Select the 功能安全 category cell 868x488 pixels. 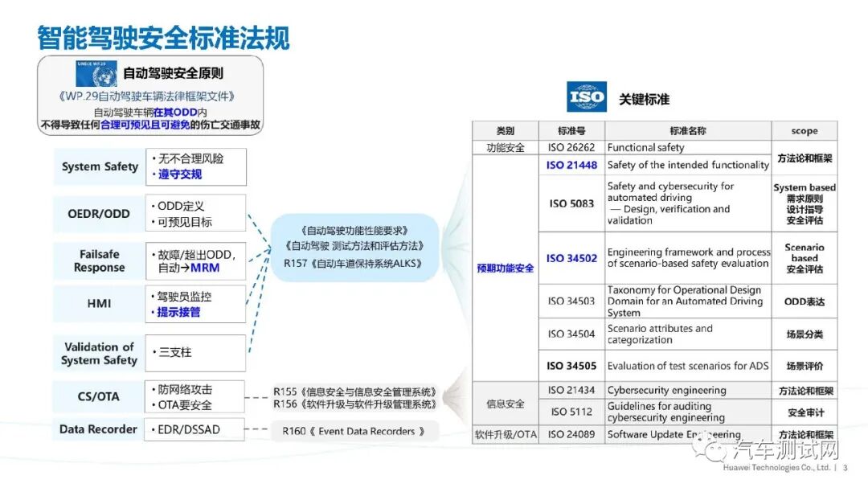pos(506,147)
